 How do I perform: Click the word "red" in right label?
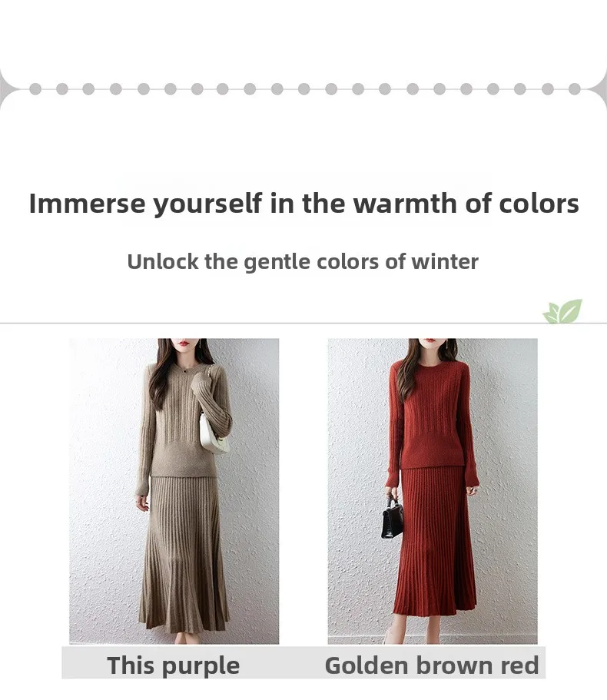(520, 665)
